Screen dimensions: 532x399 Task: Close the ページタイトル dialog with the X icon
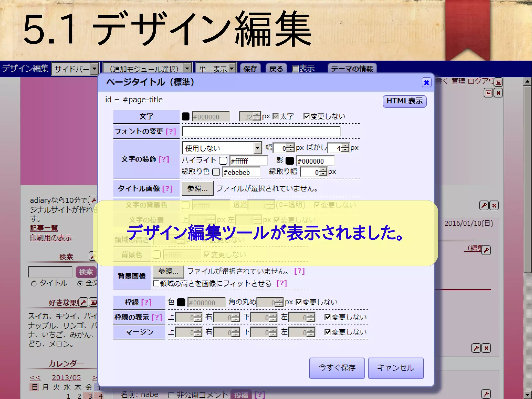coord(426,83)
